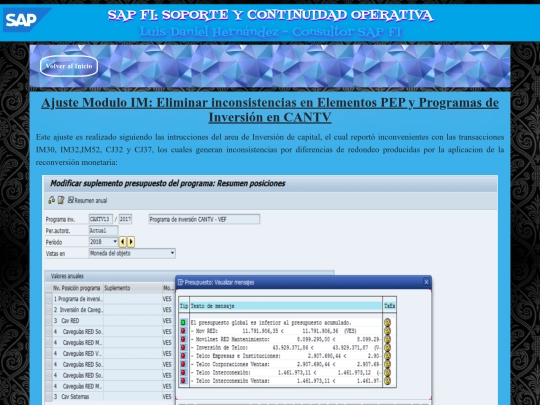Go to previous period with left arrow
This screenshot has height=405, width=540.
[x=123, y=242]
